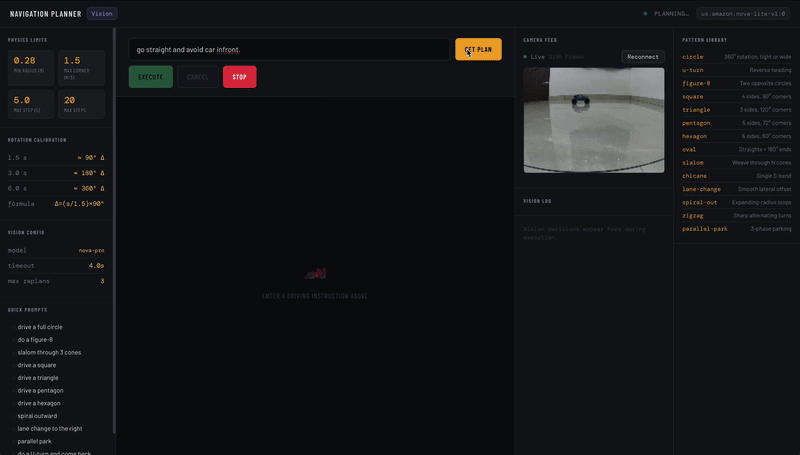
Task: Select the 1.5 max corner value
Action: click(x=72, y=61)
